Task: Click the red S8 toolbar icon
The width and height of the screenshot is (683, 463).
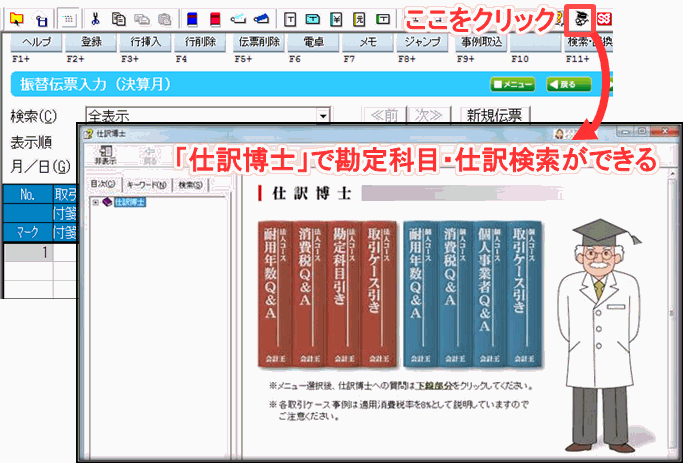Action: click(604, 19)
